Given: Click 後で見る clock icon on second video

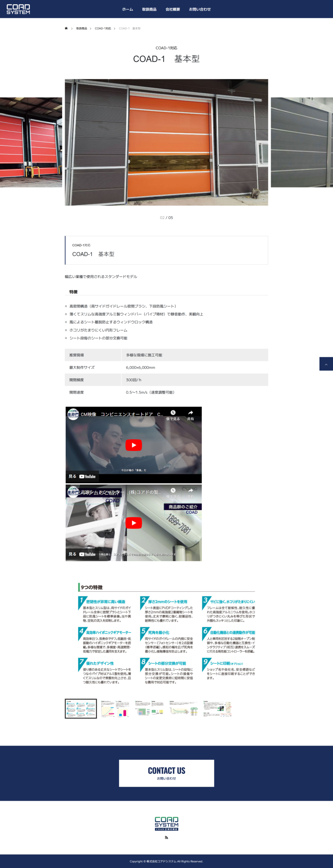Looking at the screenshot, I should [x=173, y=493].
